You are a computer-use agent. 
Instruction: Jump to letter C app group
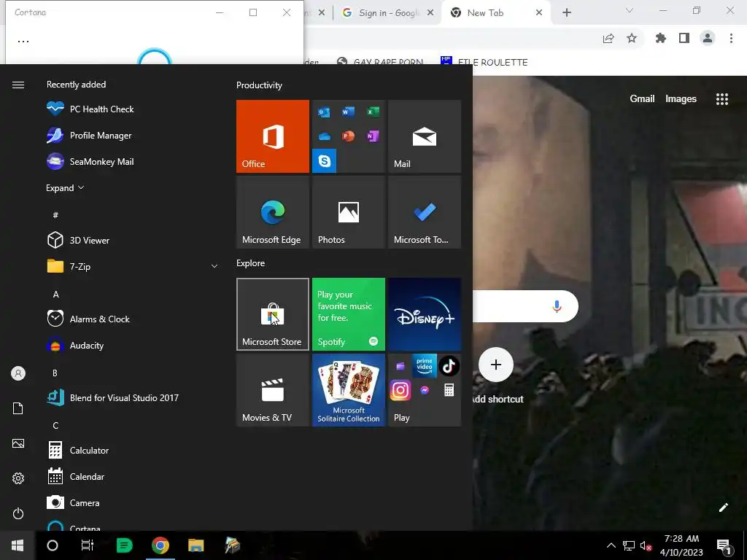click(55, 425)
